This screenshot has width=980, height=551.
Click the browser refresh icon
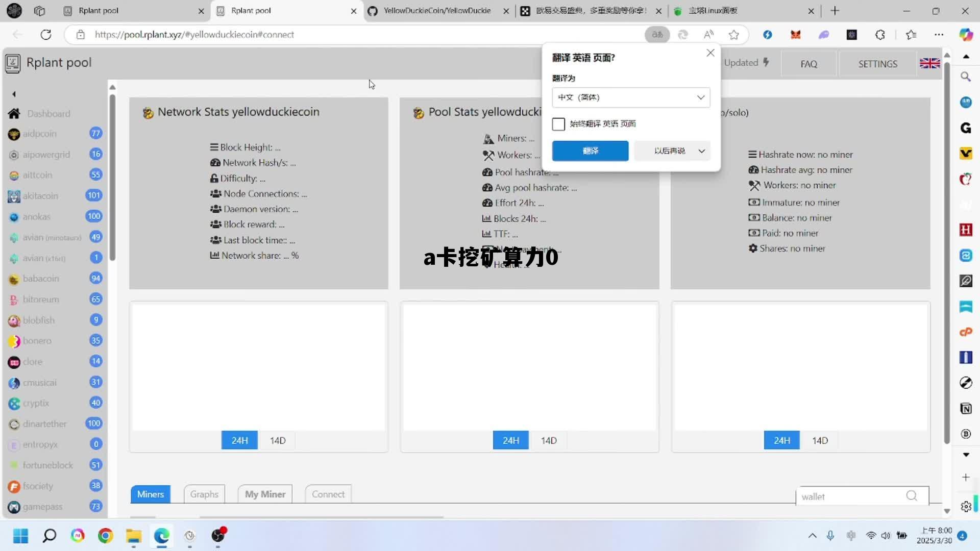(46, 35)
